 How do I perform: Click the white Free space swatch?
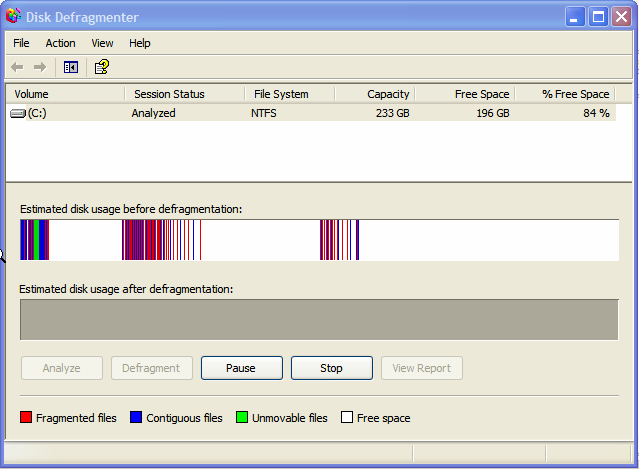347,417
